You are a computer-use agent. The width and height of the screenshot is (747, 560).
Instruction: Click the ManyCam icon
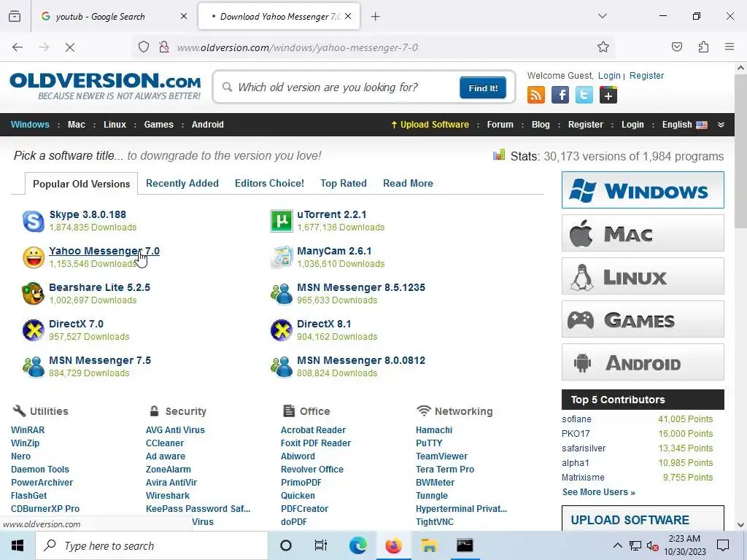click(x=282, y=257)
